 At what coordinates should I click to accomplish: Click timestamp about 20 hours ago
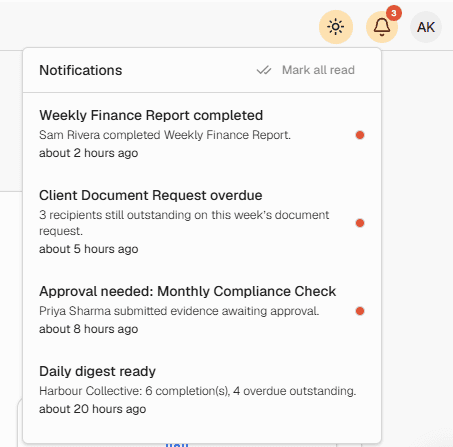click(x=92, y=409)
